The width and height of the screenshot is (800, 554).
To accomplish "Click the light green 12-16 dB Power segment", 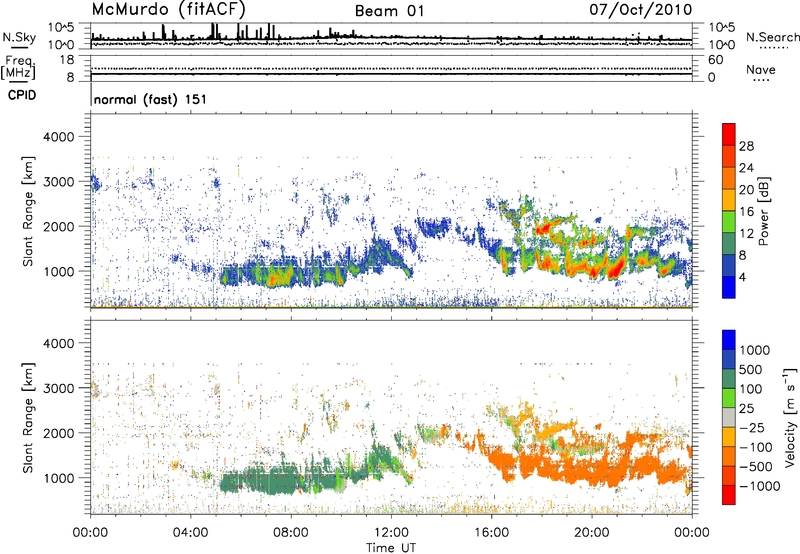I will point(729,222).
